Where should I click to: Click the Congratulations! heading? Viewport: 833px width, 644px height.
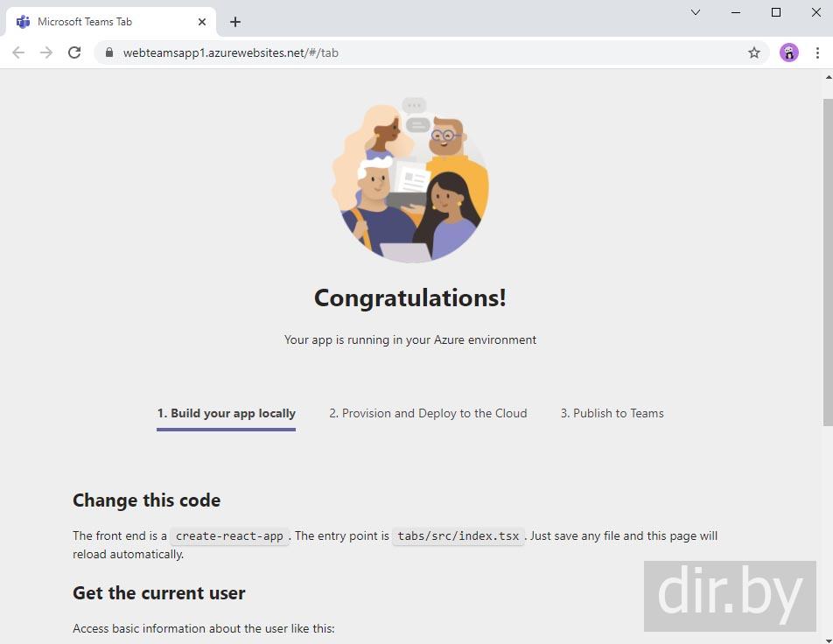[410, 297]
